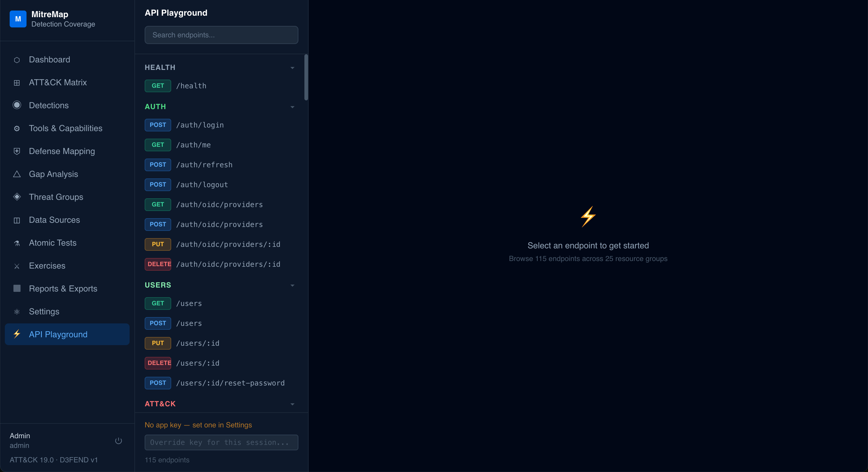
Task: Click the ATT&CK group heading
Action: (x=160, y=404)
